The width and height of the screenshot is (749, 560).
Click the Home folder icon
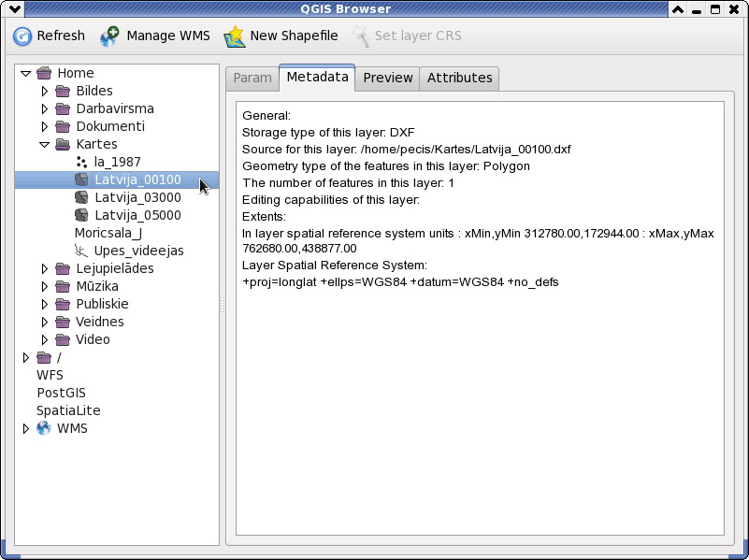(44, 73)
